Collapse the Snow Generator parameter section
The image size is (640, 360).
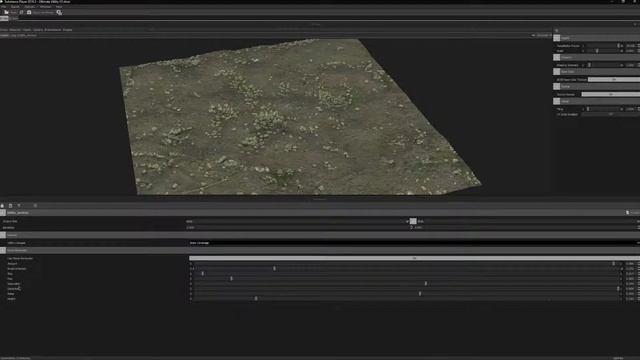[x=3, y=250]
